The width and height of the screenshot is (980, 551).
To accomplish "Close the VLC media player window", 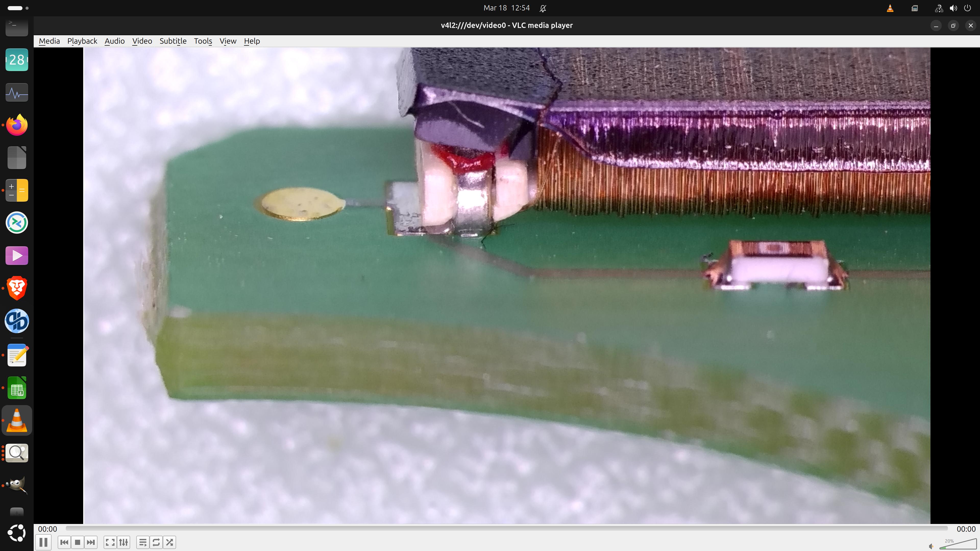I will tap(971, 26).
